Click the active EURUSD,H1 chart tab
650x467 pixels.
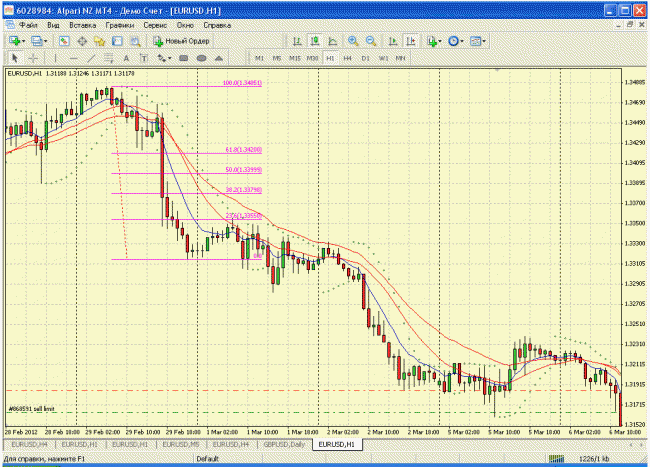[337, 444]
